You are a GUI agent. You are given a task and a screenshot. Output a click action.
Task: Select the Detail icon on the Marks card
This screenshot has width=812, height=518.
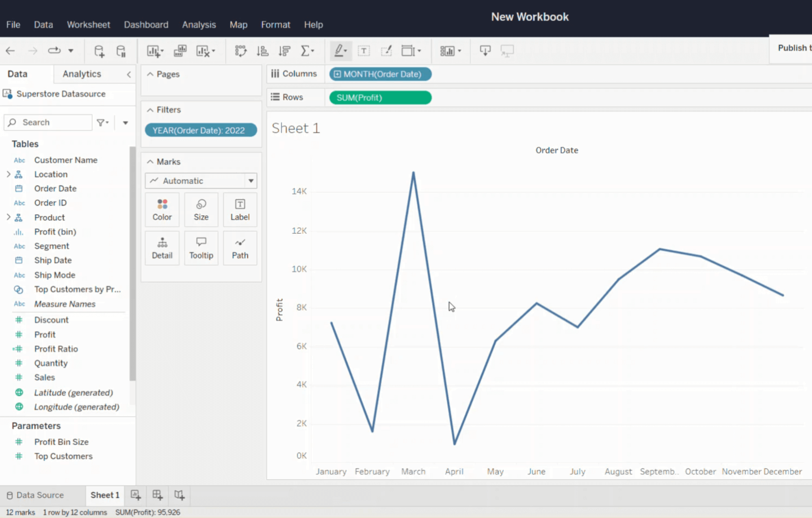pyautogui.click(x=162, y=248)
